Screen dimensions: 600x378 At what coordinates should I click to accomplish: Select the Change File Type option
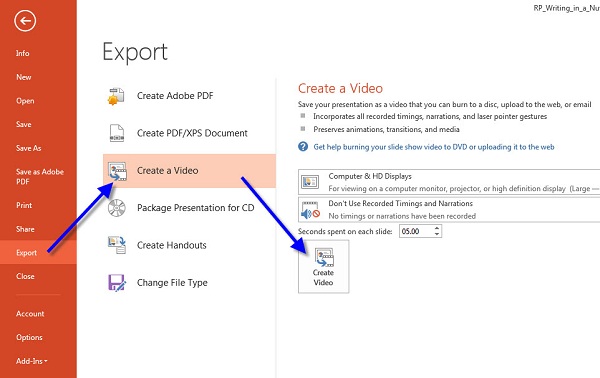[189, 282]
